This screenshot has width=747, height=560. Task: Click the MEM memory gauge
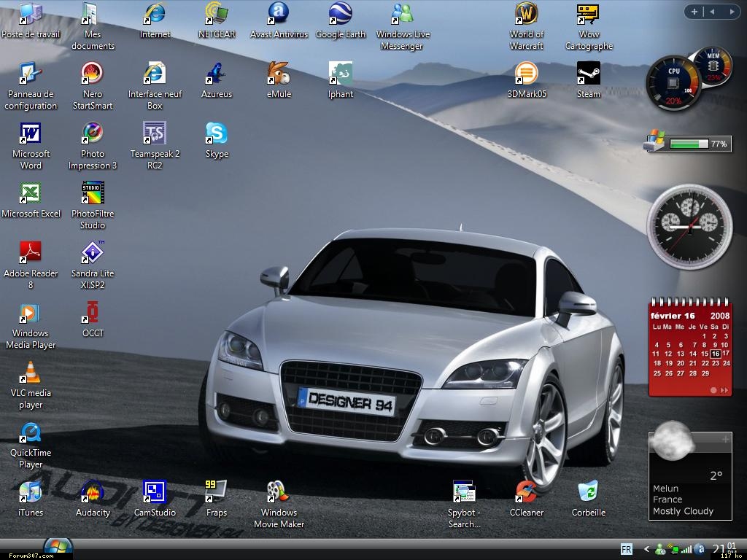(x=713, y=66)
